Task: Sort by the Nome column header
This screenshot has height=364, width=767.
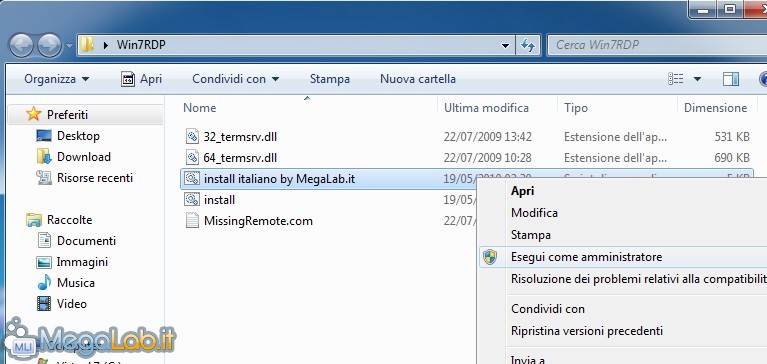Action: 200,108
